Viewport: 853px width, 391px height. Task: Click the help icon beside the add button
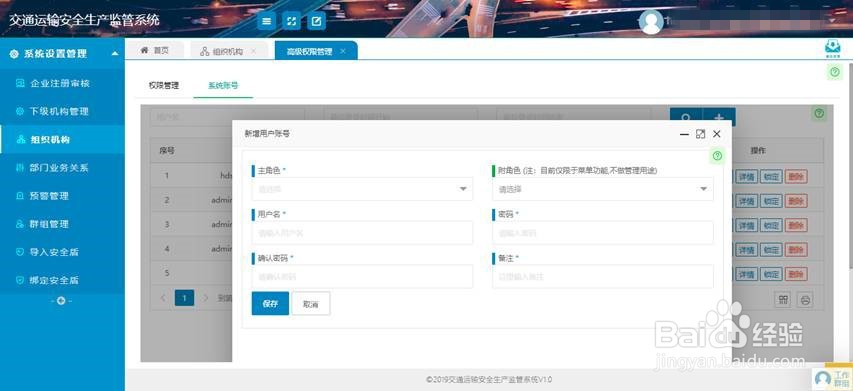tap(819, 114)
